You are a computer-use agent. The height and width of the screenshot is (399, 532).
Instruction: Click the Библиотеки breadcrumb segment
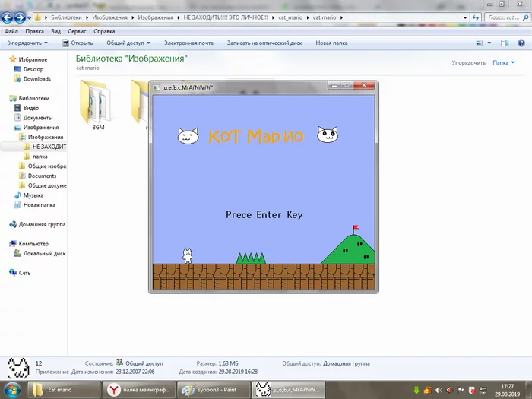click(66, 17)
